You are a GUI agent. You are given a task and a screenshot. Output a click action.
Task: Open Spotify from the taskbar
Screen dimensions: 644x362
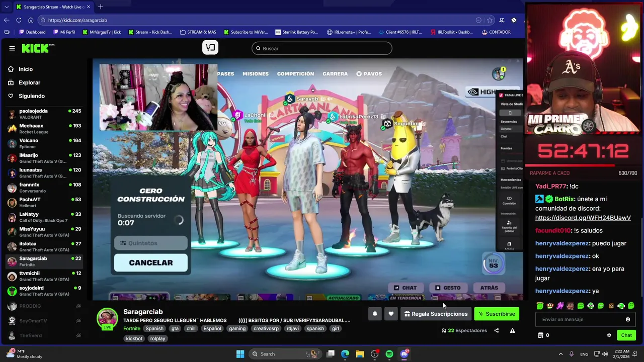coord(389,354)
